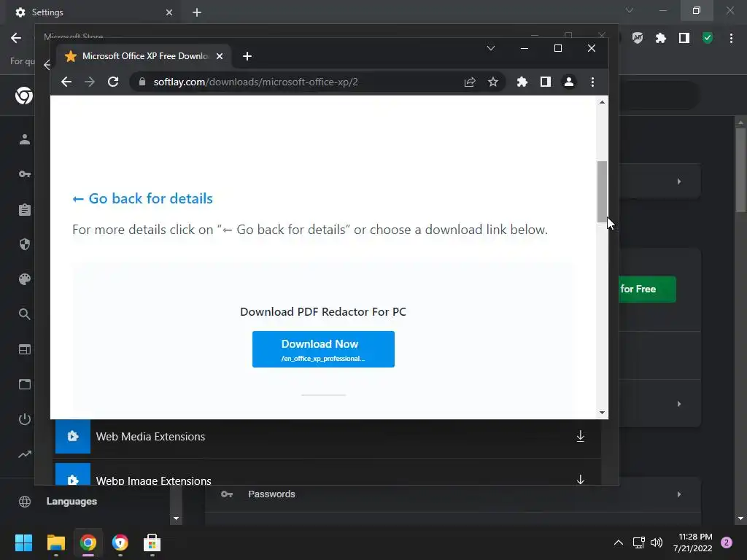The image size is (747, 560).
Task: Open Microsoft Store from the taskbar
Action: (152, 542)
